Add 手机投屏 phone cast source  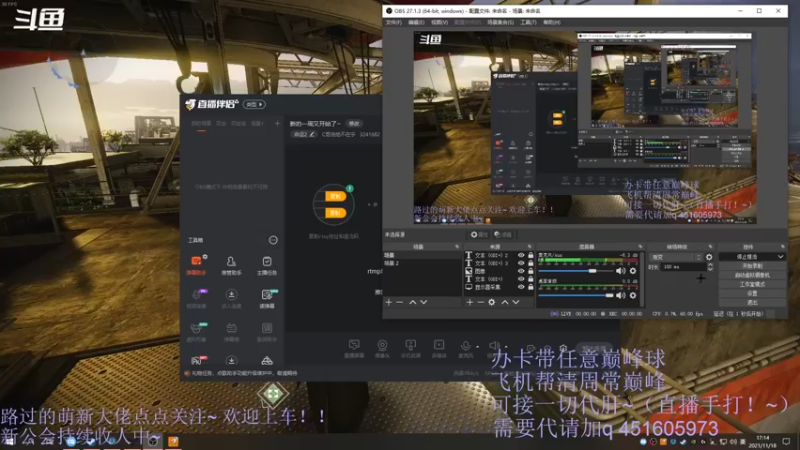pyautogui.click(x=410, y=349)
